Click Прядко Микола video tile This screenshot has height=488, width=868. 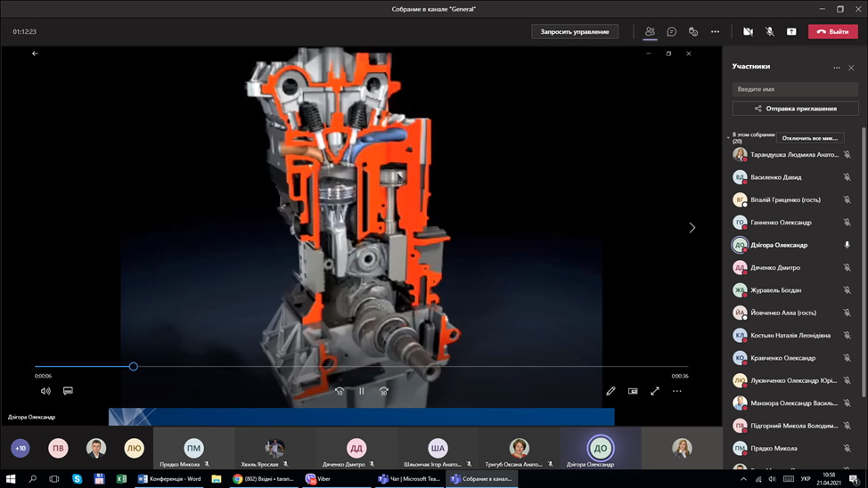click(193, 448)
